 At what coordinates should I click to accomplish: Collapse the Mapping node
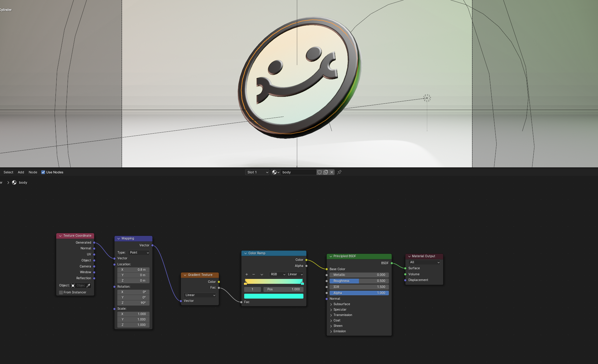(x=119, y=239)
